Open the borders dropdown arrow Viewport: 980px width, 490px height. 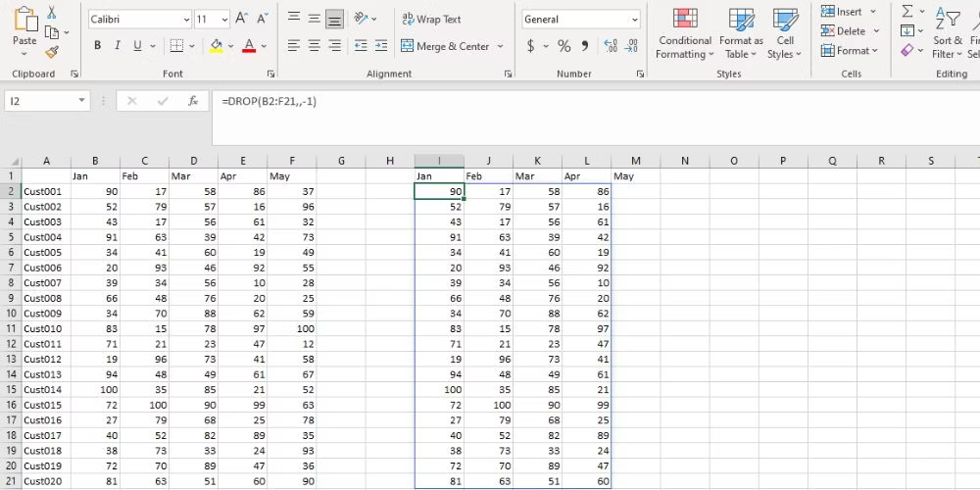tap(192, 46)
